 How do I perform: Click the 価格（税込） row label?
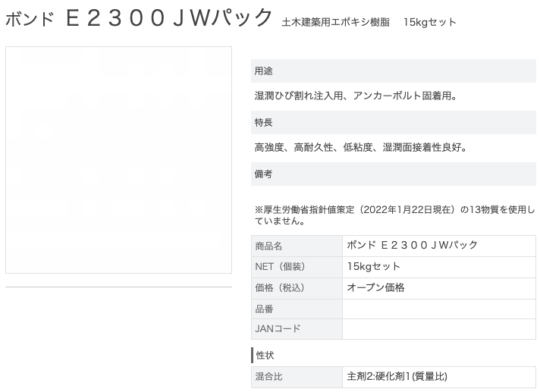click(297, 287)
